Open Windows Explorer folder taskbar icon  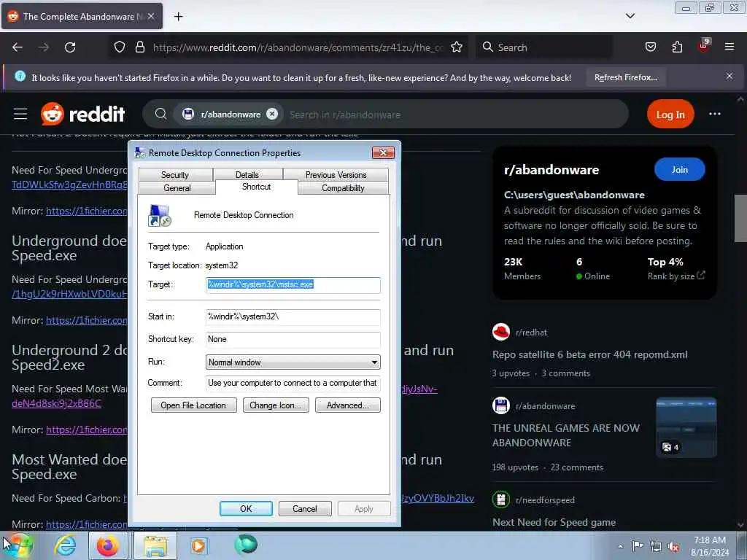[155, 545]
